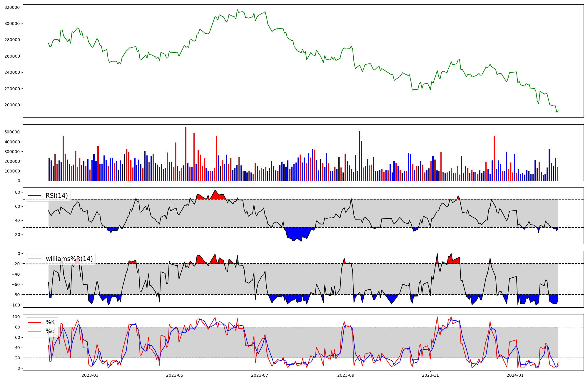Click the RSI(14) legend label
This screenshot has height=382, width=588.
coord(56,196)
